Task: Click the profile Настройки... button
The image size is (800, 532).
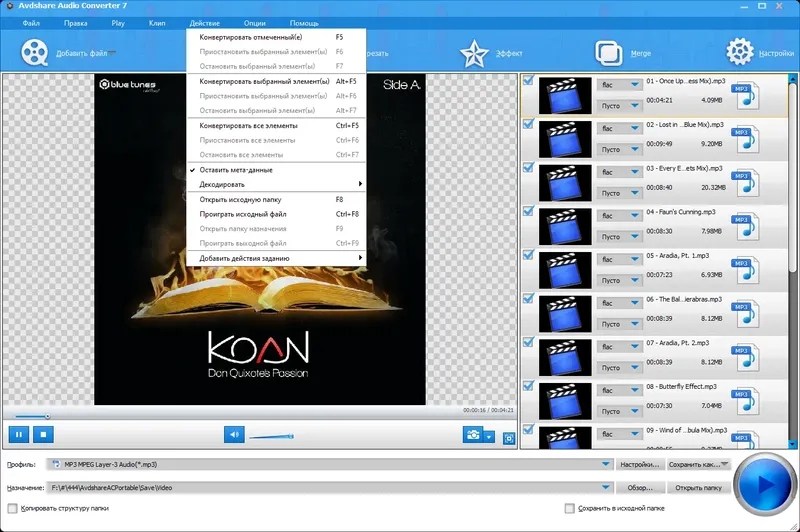Action: [640, 464]
